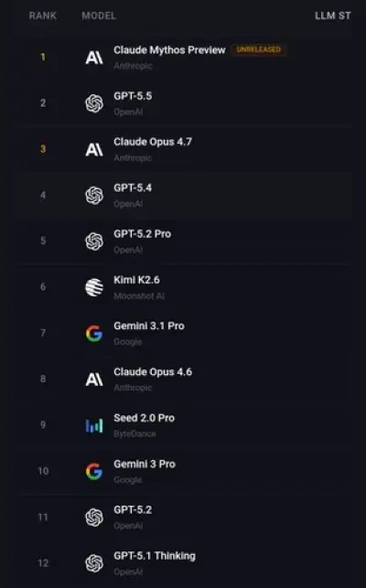The width and height of the screenshot is (366, 588).
Task: Click the OpenAI logo beside GPT-5.4
Action: 94,196
